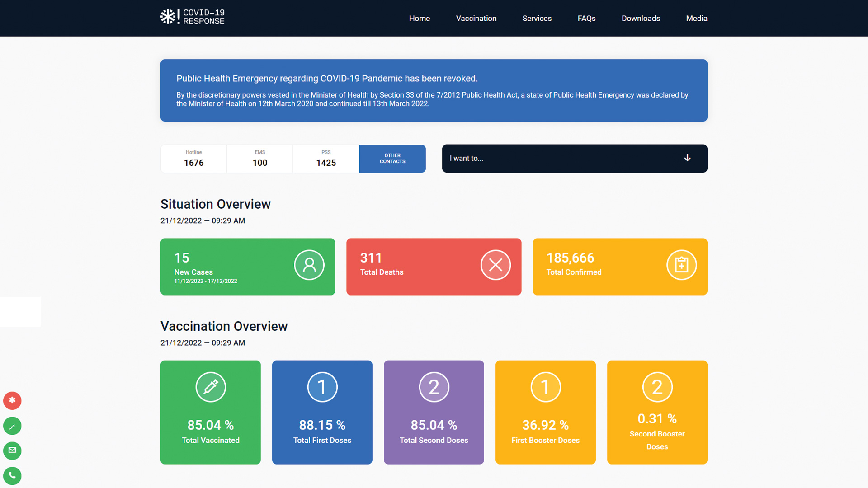868x488 pixels.
Task: Click the '0.31 %' Second Booster Doses value
Action: pyautogui.click(x=657, y=419)
